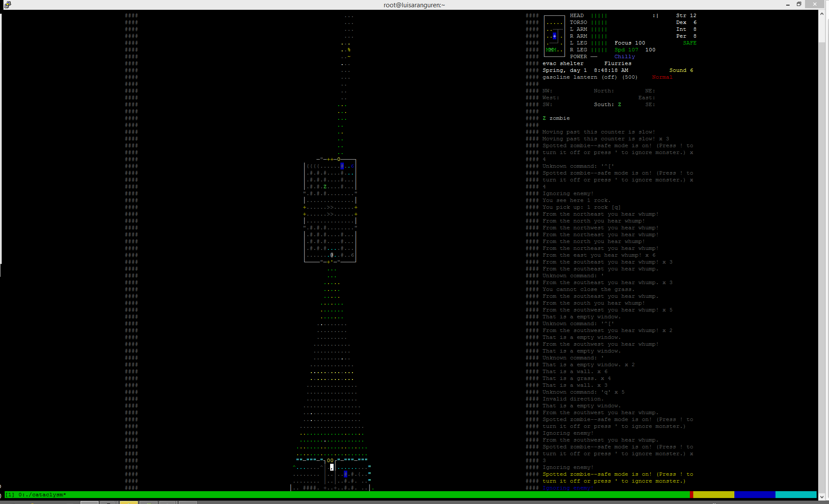The width and height of the screenshot is (829, 504).
Task: Click the PuTTY icon in the title bar
Action: 8,5
